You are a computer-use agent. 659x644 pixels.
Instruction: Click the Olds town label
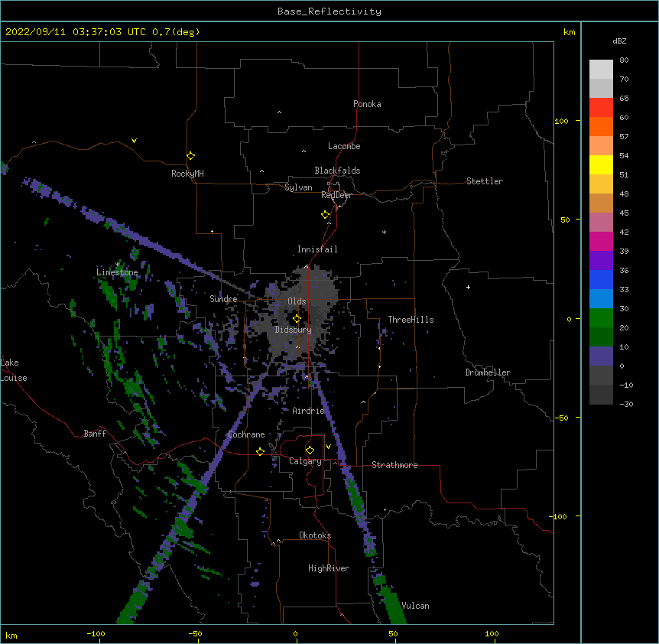click(297, 301)
